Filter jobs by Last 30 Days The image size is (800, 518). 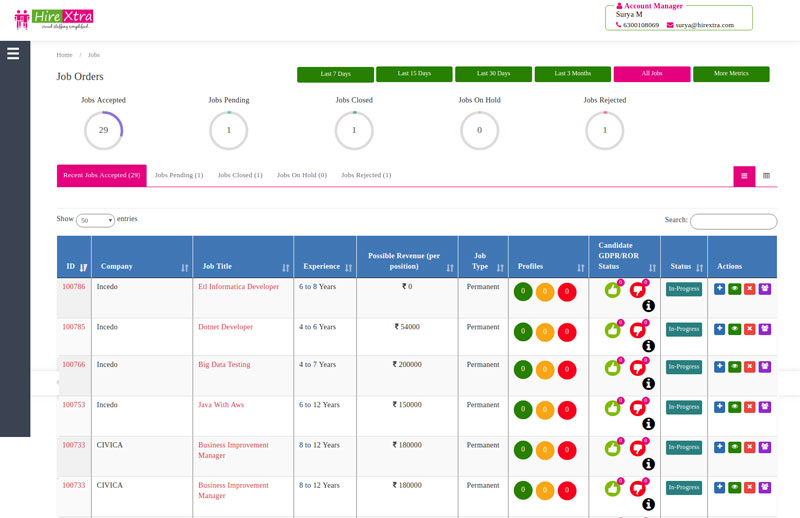pos(493,74)
